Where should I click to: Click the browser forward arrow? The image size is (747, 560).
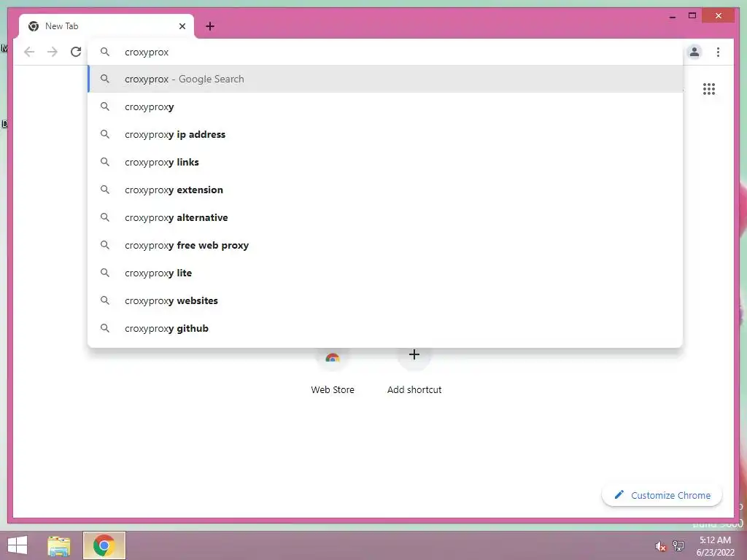(x=53, y=52)
